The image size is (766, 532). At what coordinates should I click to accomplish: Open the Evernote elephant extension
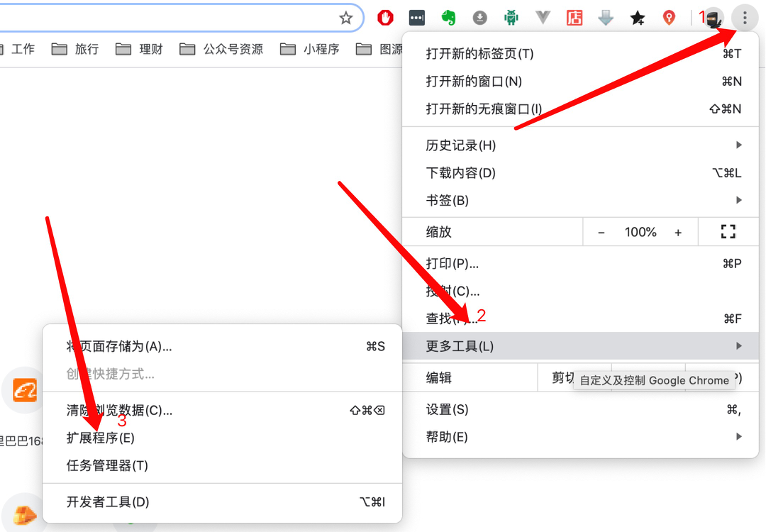click(x=448, y=18)
